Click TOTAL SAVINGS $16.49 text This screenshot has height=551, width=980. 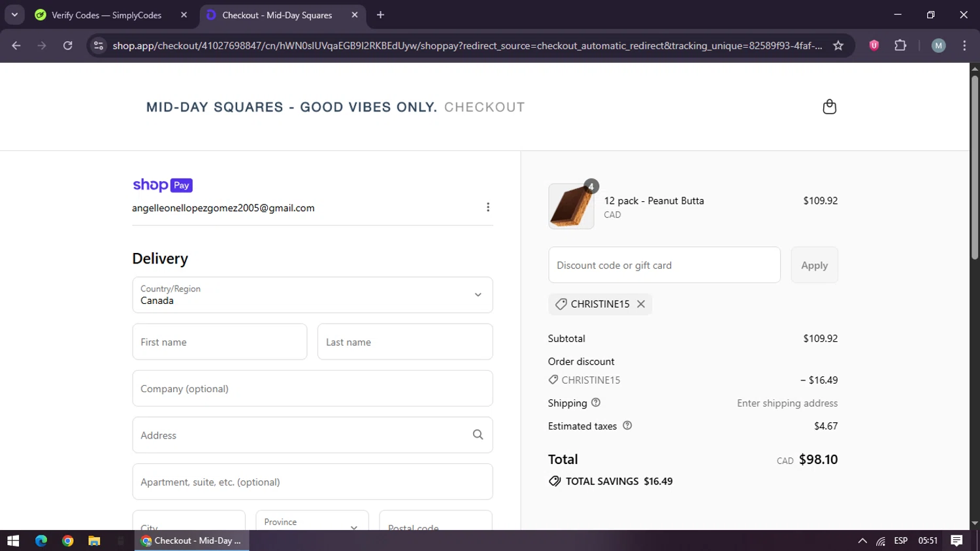click(x=619, y=481)
